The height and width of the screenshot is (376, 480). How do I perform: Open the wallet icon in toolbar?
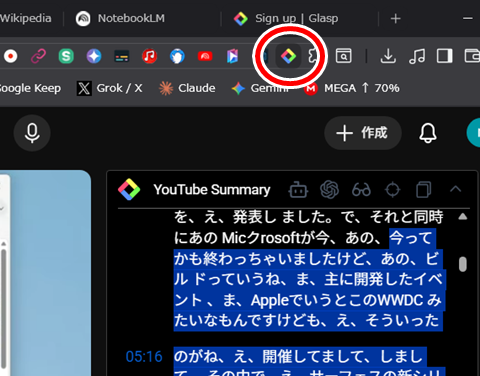click(472, 56)
